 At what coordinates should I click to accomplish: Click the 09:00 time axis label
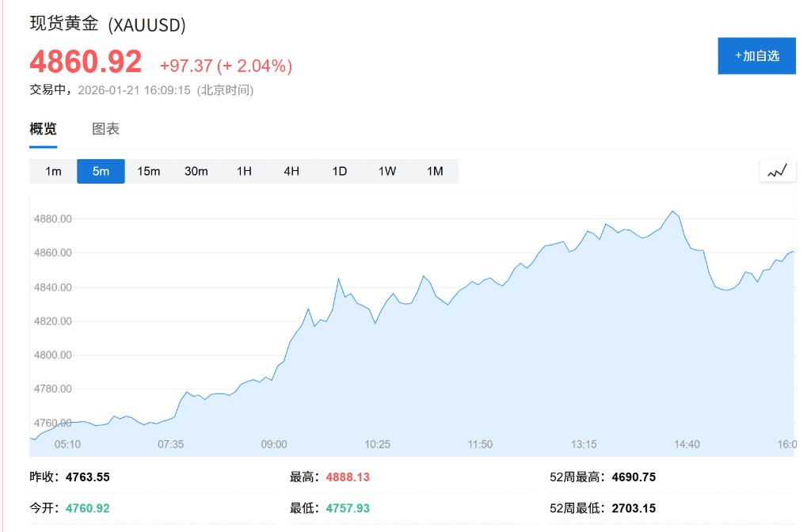click(274, 444)
